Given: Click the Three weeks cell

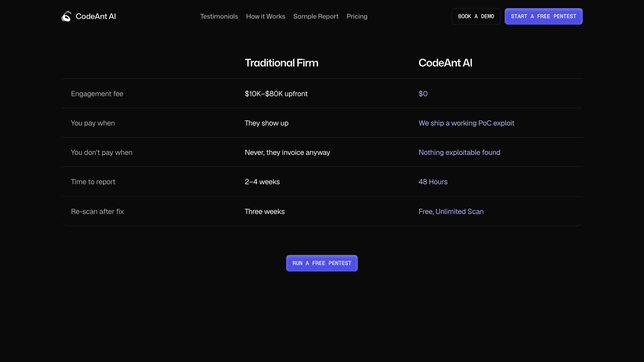Looking at the screenshot, I should click(265, 212).
